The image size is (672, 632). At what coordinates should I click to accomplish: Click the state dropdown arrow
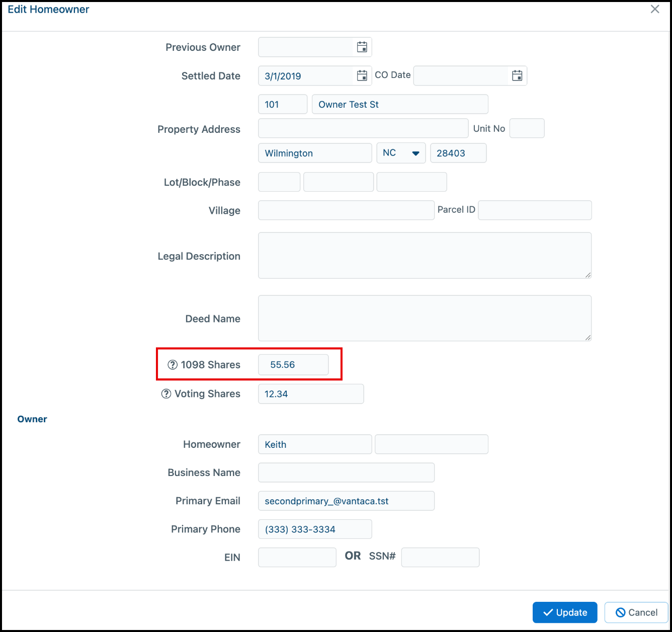416,152
